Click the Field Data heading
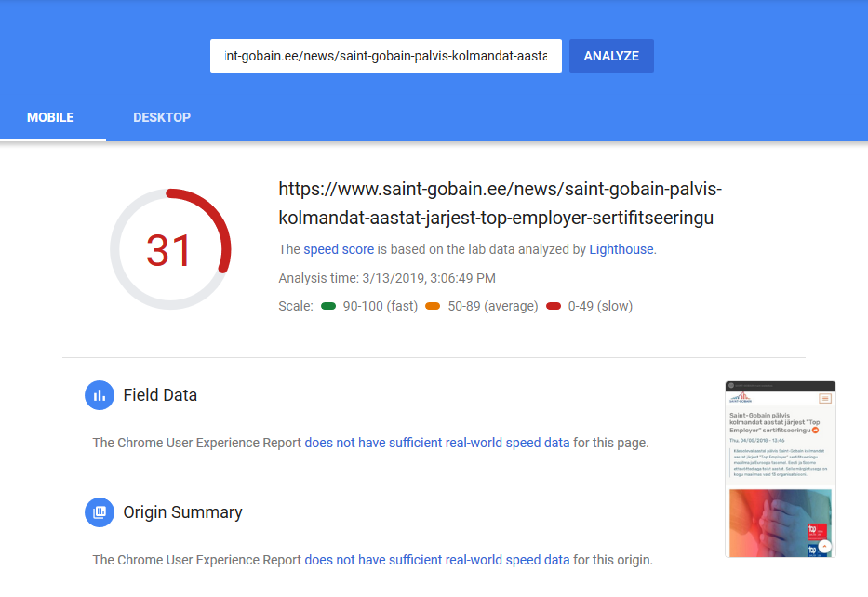Viewport: 868px width, 597px height. (160, 395)
